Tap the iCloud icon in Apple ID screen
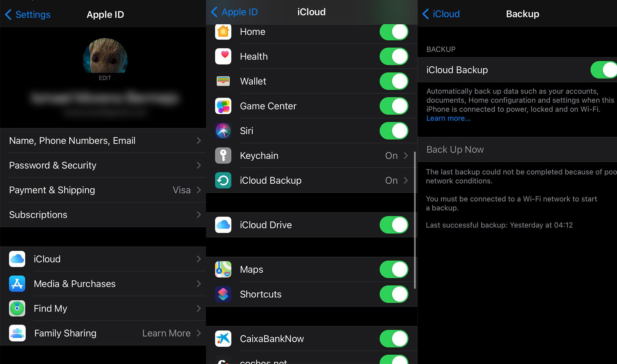Image resolution: width=617 pixels, height=364 pixels. (17, 259)
